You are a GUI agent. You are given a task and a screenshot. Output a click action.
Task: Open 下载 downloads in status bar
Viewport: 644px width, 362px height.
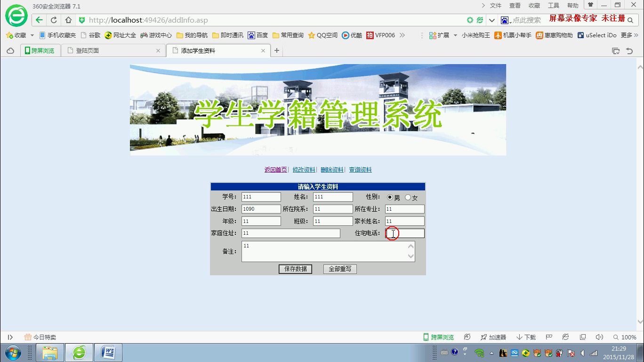[526, 337]
